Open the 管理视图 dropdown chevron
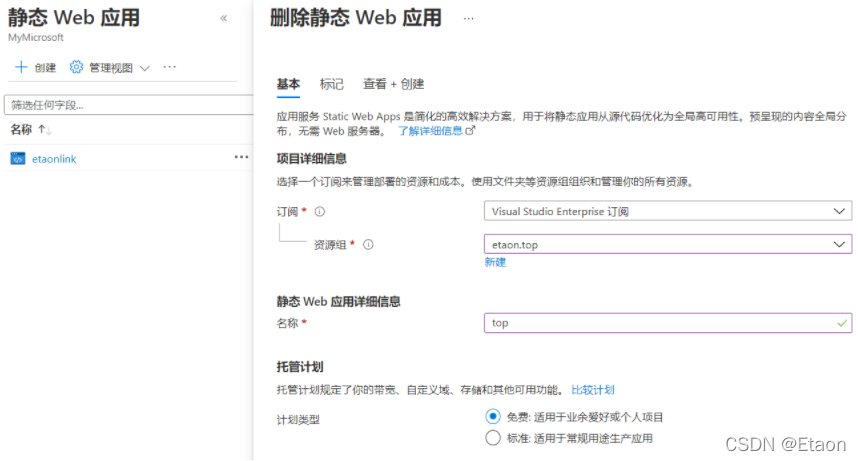861x461 pixels. pyautogui.click(x=144, y=68)
